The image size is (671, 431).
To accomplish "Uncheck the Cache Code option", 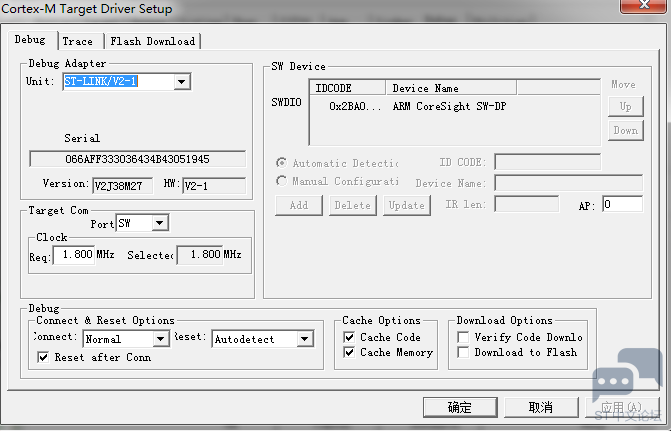I will click(x=349, y=338).
